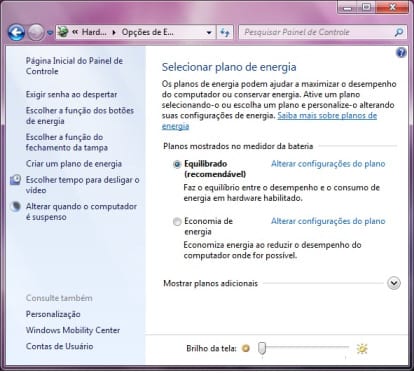Screen dimensions: 414x373
Task: Click the refresh button next to address bar
Action: coord(225,32)
